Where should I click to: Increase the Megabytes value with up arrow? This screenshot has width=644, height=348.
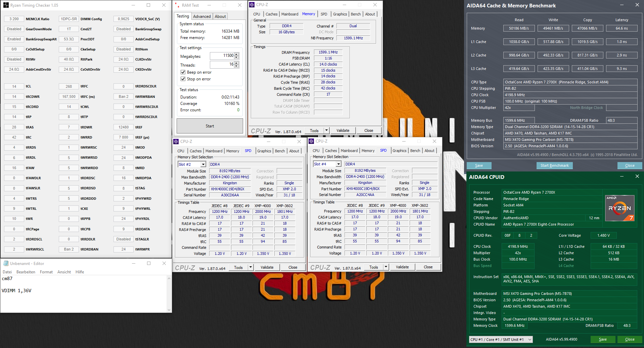237,54
